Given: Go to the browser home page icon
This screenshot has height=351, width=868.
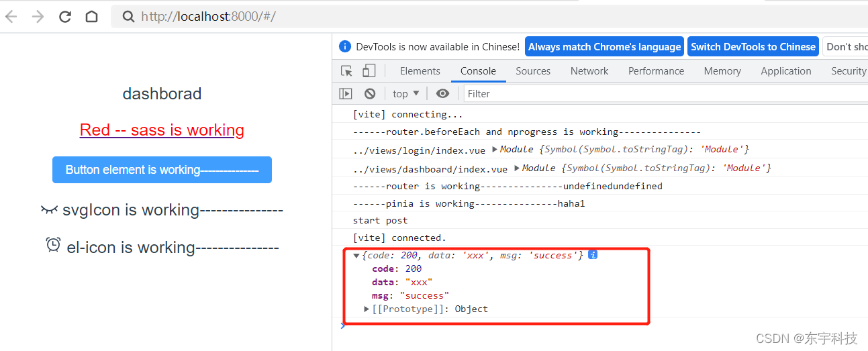Looking at the screenshot, I should [x=91, y=17].
